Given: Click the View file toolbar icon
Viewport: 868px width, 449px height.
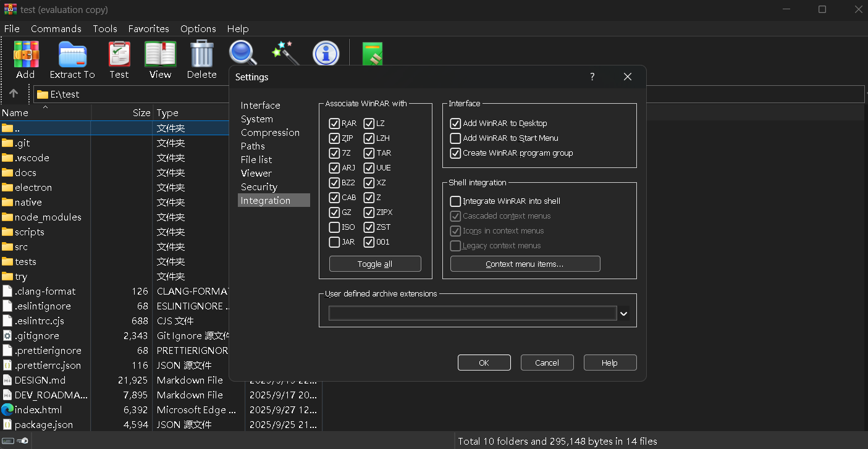Looking at the screenshot, I should tap(160, 55).
